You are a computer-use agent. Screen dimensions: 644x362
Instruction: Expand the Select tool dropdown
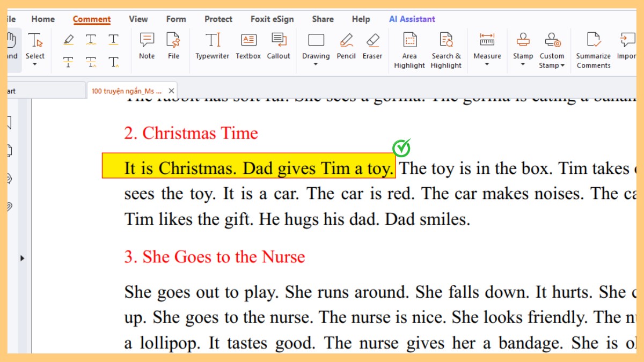(x=35, y=65)
